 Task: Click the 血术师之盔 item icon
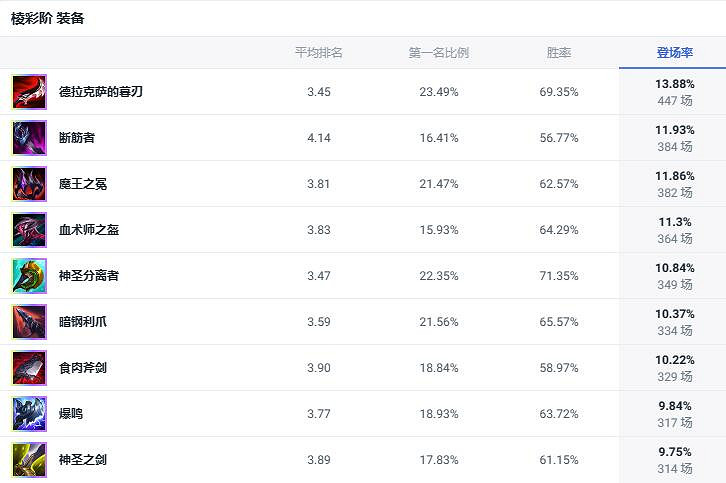click(x=29, y=230)
